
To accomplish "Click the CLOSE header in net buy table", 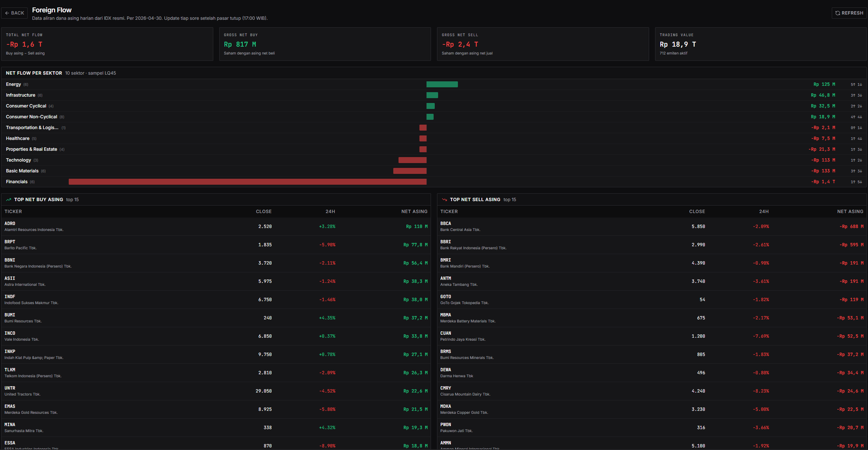I will pyautogui.click(x=264, y=212).
